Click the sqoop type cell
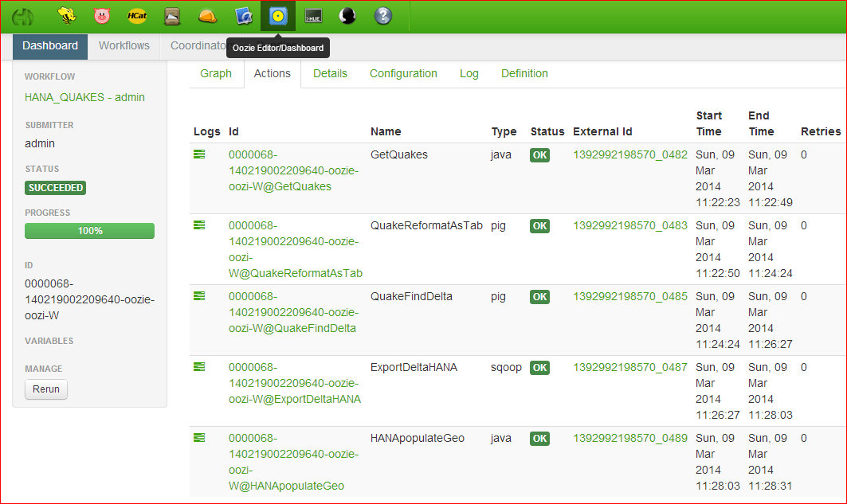This screenshot has height=504, width=847. click(506, 367)
